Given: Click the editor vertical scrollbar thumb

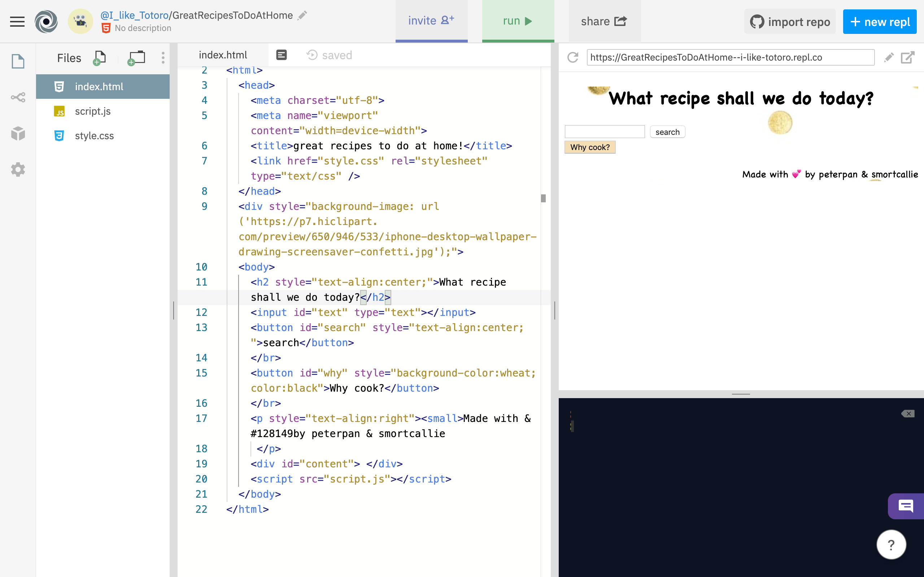Looking at the screenshot, I should 543,198.
